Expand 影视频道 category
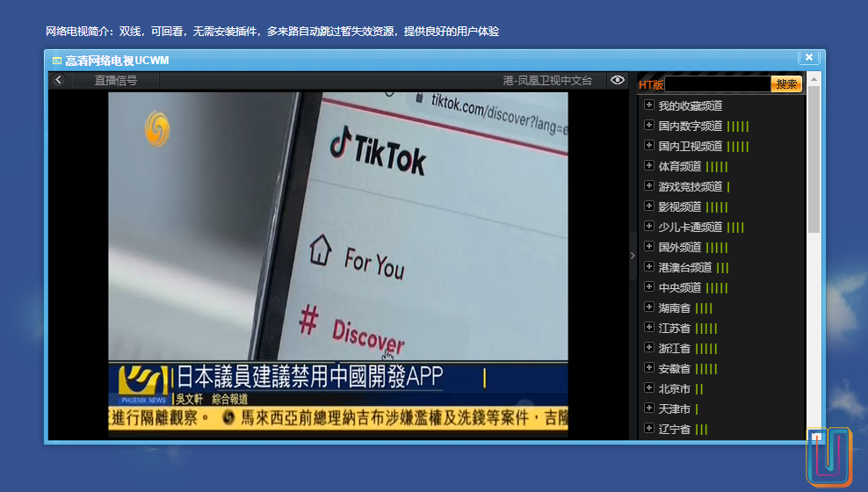 [649, 206]
